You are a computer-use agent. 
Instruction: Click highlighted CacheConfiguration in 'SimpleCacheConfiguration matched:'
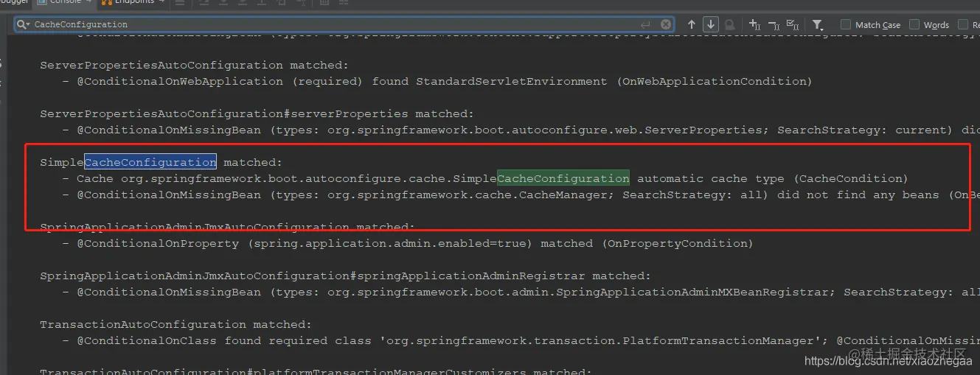[x=150, y=162]
